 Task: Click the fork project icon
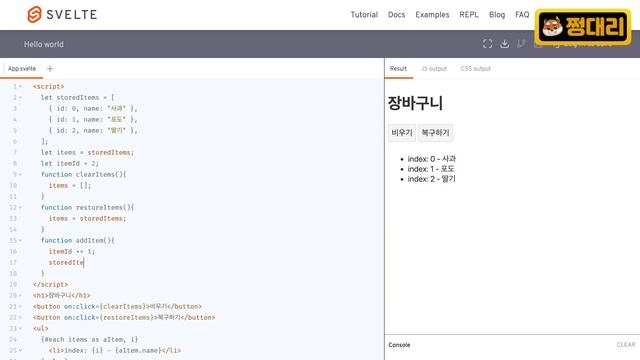pyautogui.click(x=521, y=44)
